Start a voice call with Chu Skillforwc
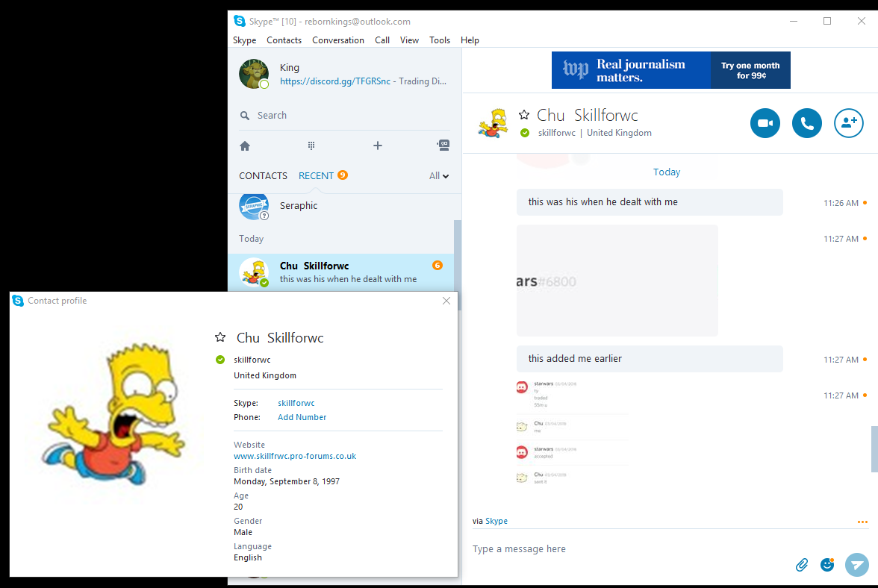This screenshot has width=878, height=588. 807,123
